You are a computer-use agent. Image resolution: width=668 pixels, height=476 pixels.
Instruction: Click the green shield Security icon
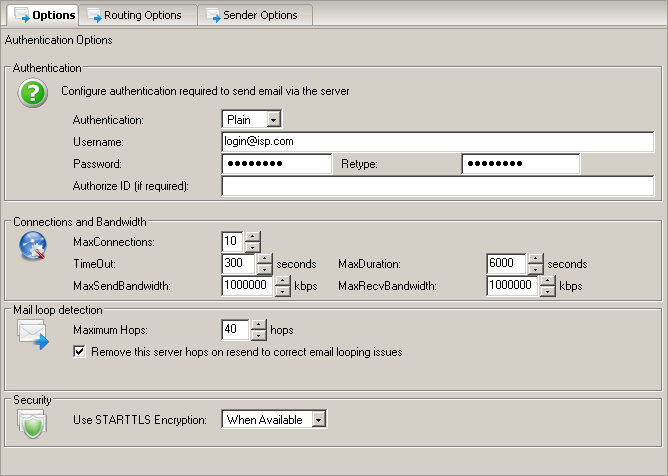[x=33, y=423]
